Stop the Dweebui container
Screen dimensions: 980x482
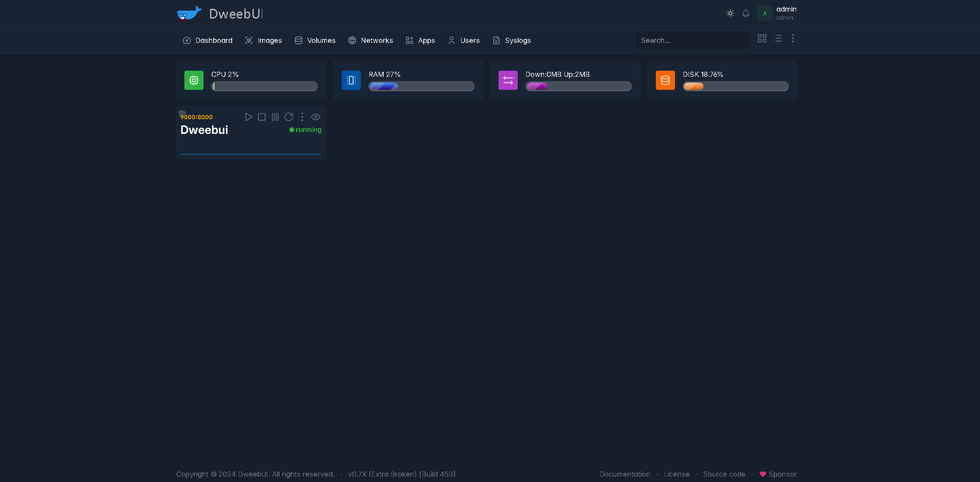(262, 117)
